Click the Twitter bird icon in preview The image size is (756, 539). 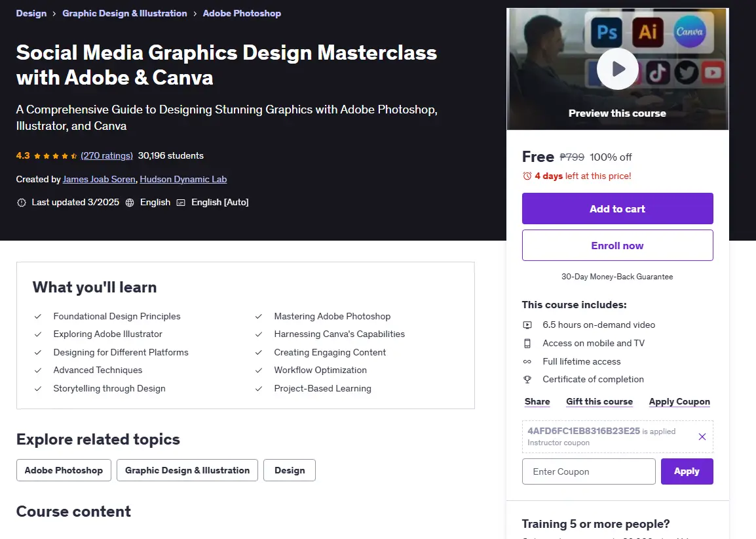[686, 73]
